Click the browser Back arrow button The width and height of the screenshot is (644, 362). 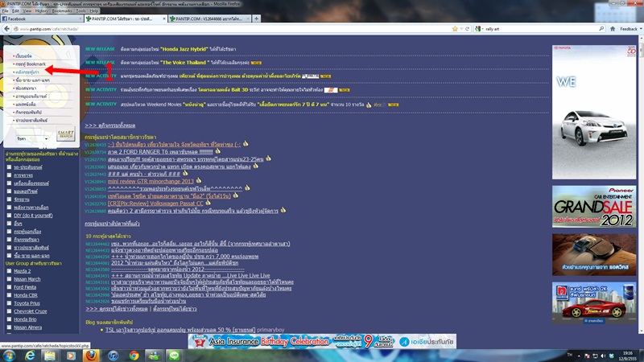point(6,29)
